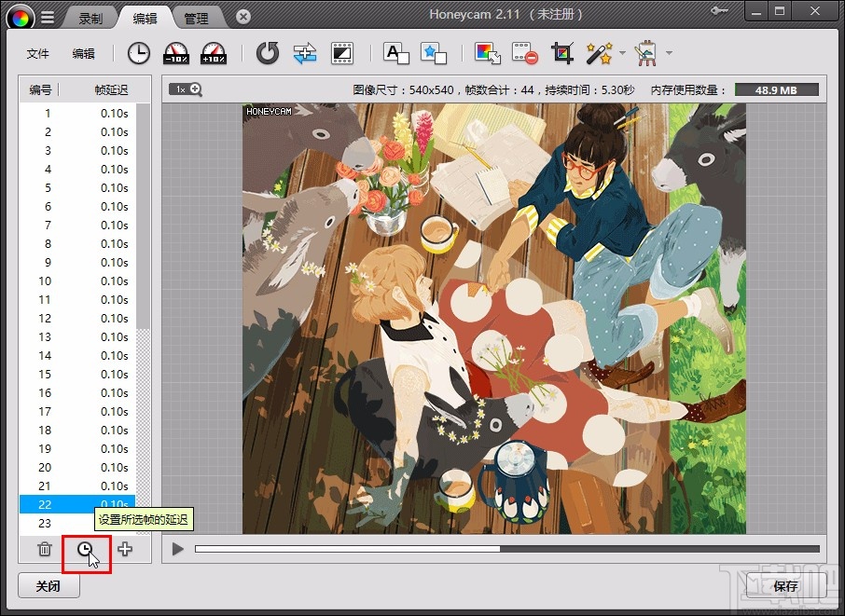Image resolution: width=845 pixels, height=616 pixels.
Task: Switch to the 编辑 tab
Action: (x=145, y=19)
